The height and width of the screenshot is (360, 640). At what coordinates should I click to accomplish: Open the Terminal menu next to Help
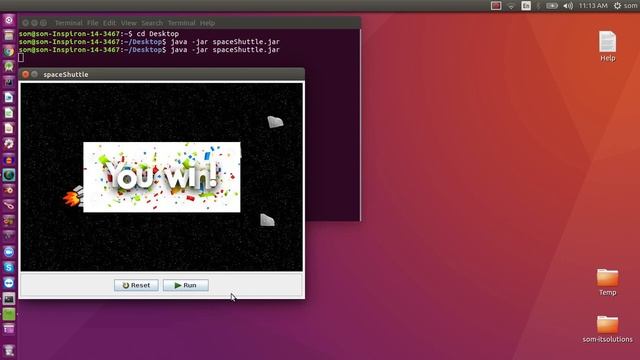tap(182, 23)
